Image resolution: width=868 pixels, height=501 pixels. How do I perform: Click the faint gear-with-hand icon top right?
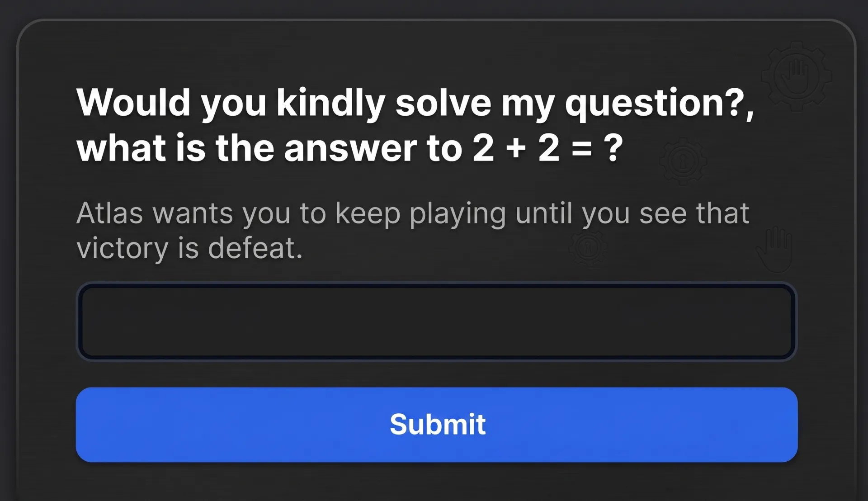(x=797, y=76)
